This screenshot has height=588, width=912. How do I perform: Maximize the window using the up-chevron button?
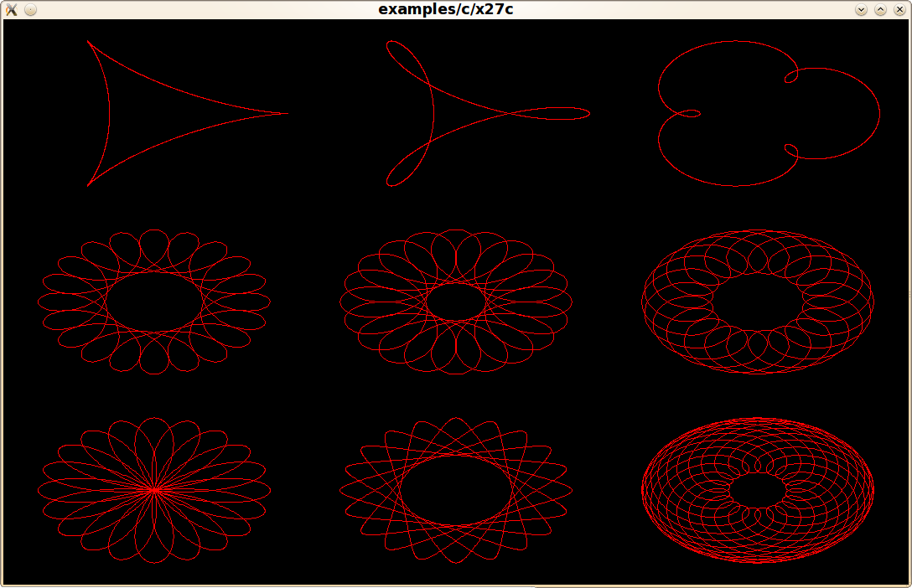coord(880,9)
